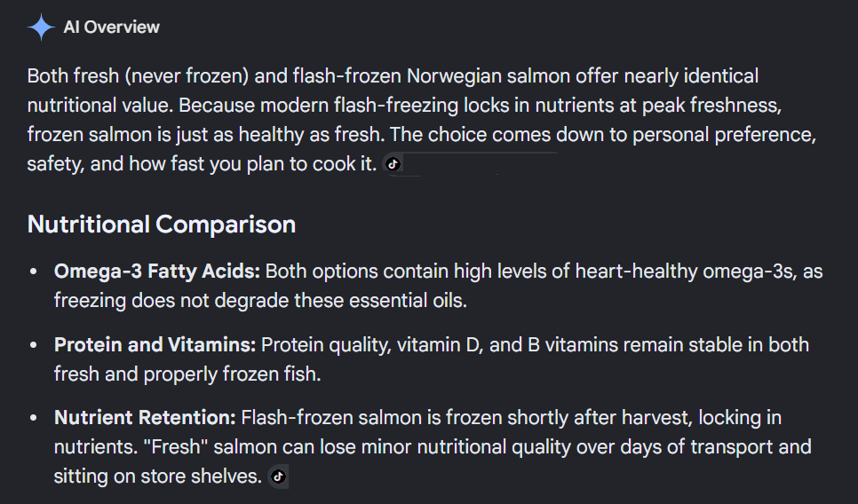The width and height of the screenshot is (858, 504).
Task: Click the bold 'Protein and Vitamins:' label
Action: (155, 345)
